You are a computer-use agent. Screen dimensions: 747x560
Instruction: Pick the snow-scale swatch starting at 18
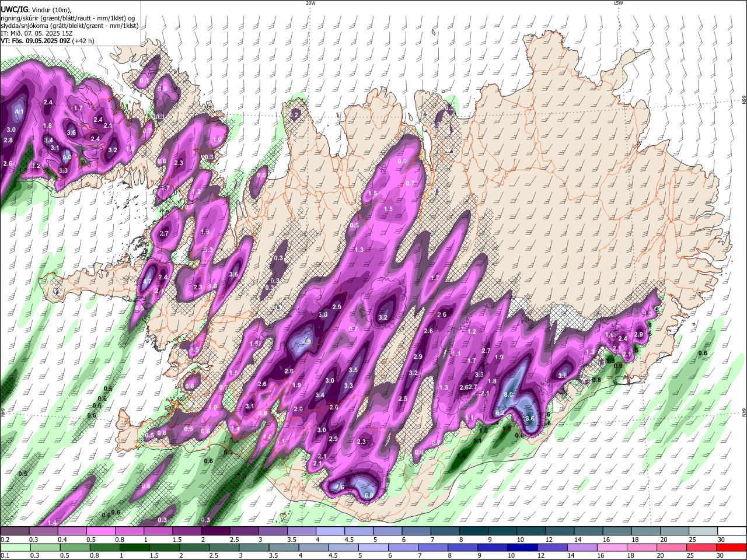tap(646, 531)
